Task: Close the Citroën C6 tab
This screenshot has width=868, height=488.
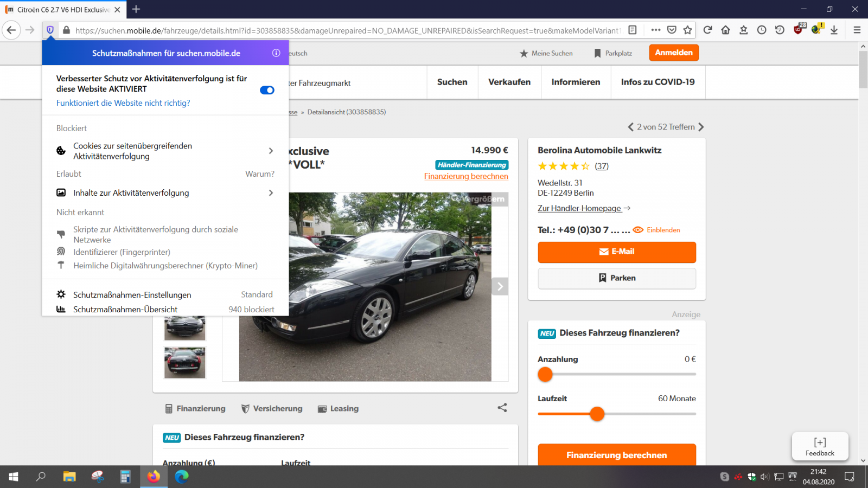Action: (117, 10)
